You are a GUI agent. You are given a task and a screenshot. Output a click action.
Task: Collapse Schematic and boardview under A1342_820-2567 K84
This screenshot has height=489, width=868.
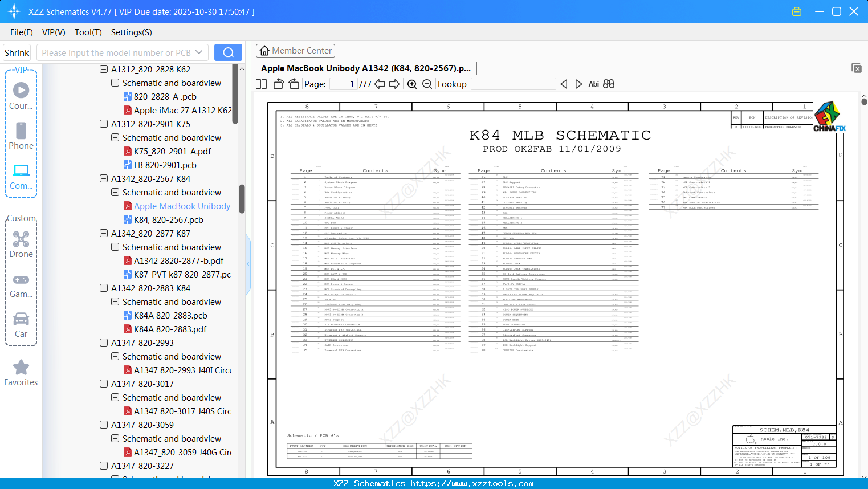pos(115,192)
